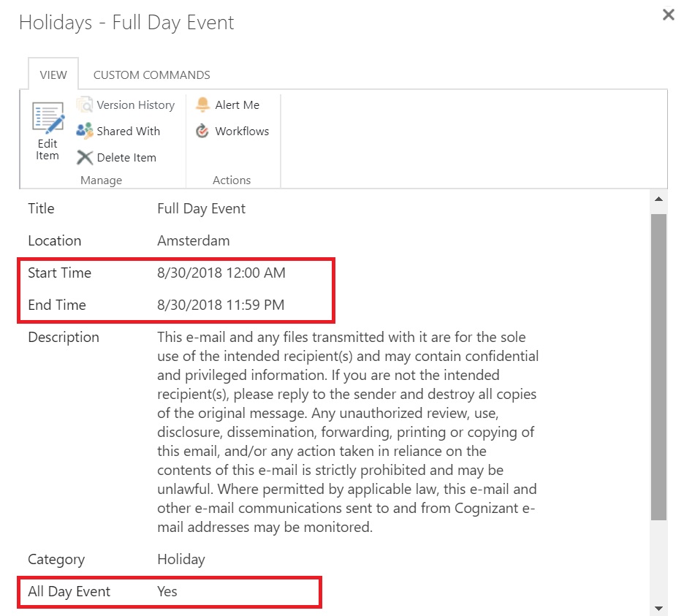Open Version History text link
Screen dimensions: 684x616
click(136, 105)
